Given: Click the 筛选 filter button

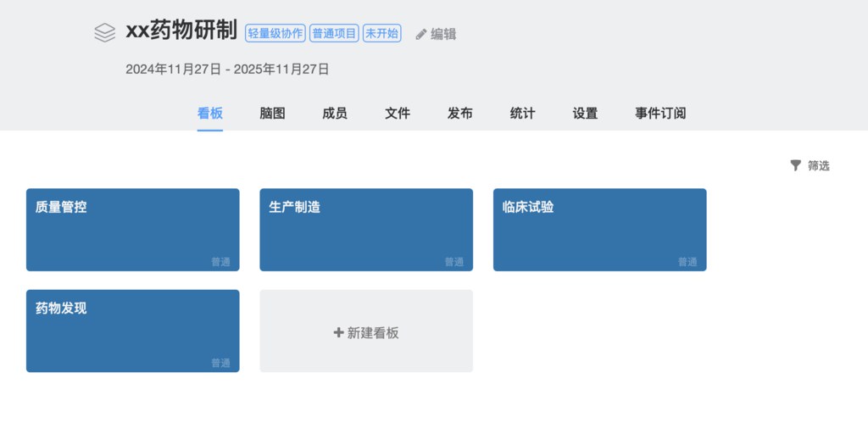Looking at the screenshot, I should coord(810,165).
